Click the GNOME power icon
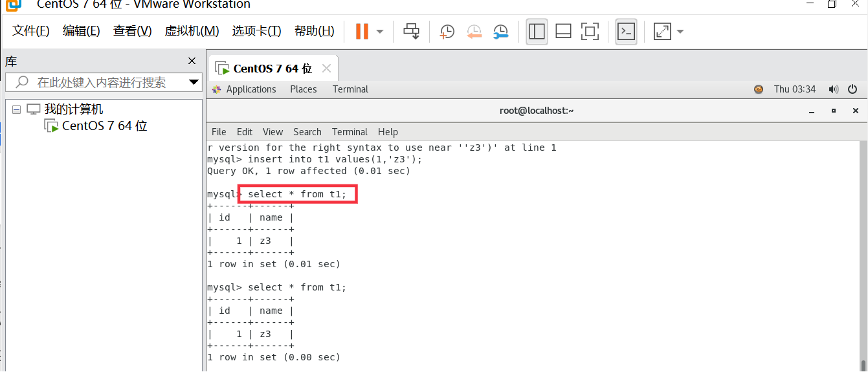 point(852,89)
